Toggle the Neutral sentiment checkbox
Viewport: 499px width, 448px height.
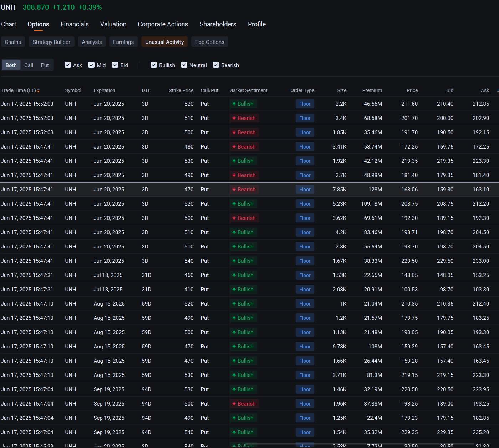pos(184,65)
